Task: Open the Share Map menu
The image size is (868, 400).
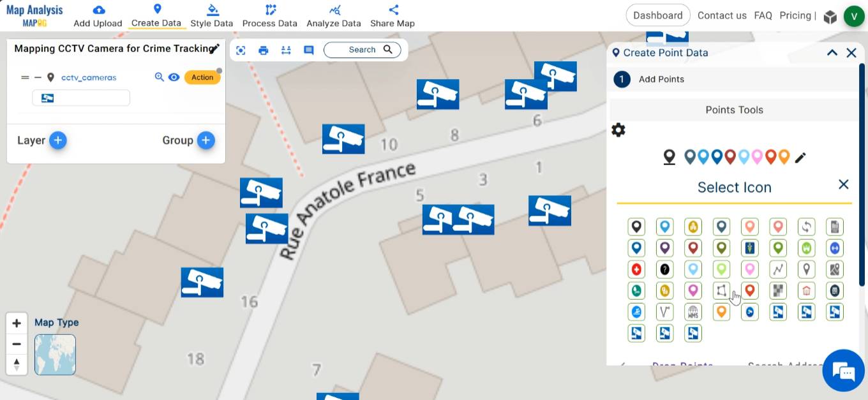Action: pyautogui.click(x=393, y=16)
